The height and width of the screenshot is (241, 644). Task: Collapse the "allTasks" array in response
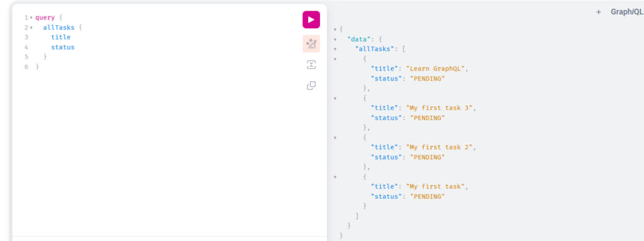click(335, 49)
